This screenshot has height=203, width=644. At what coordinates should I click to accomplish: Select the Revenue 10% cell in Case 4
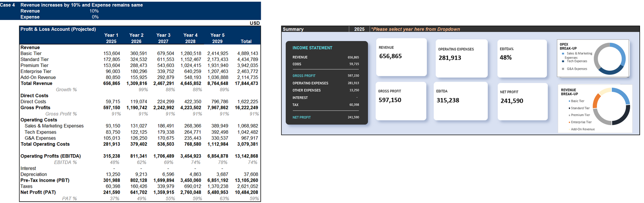pos(94,11)
